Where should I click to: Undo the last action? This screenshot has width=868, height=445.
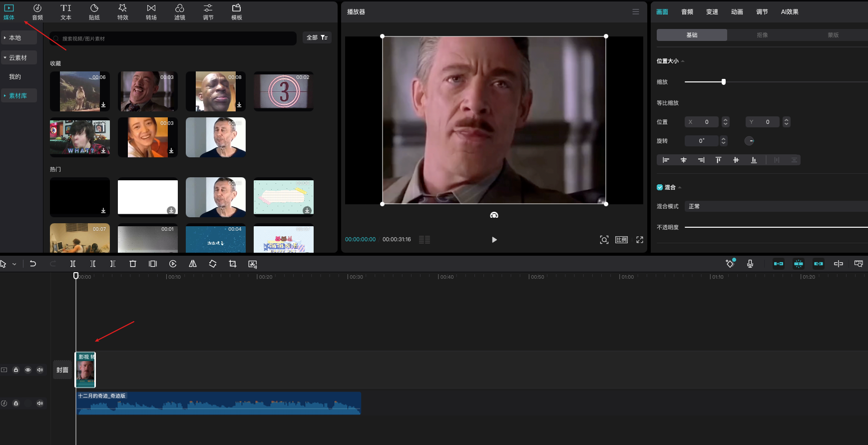(33, 264)
